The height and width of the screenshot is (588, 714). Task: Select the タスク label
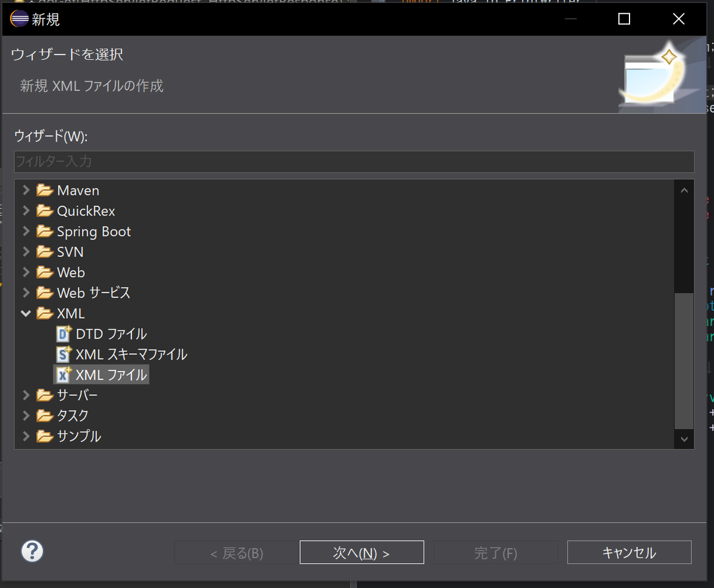pos(73,416)
